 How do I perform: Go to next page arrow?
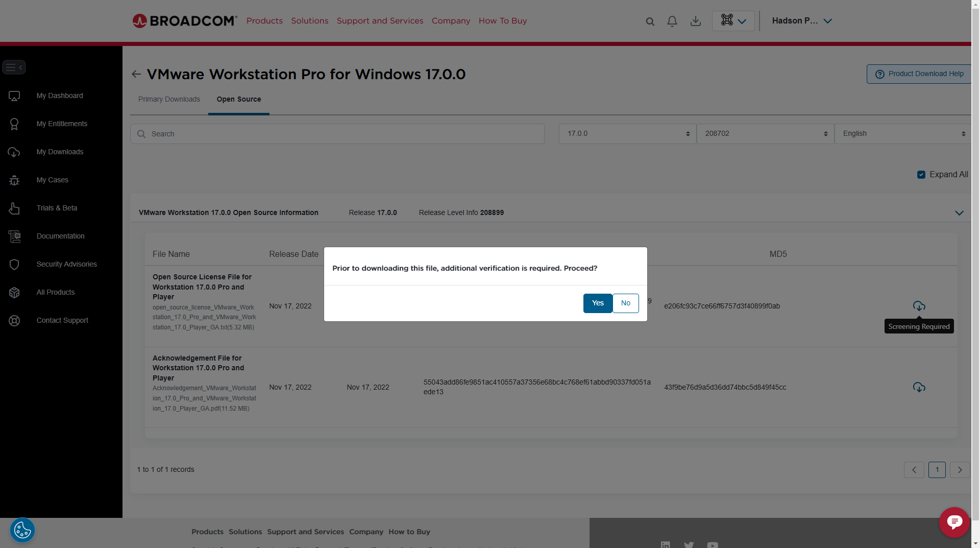pyautogui.click(x=960, y=470)
